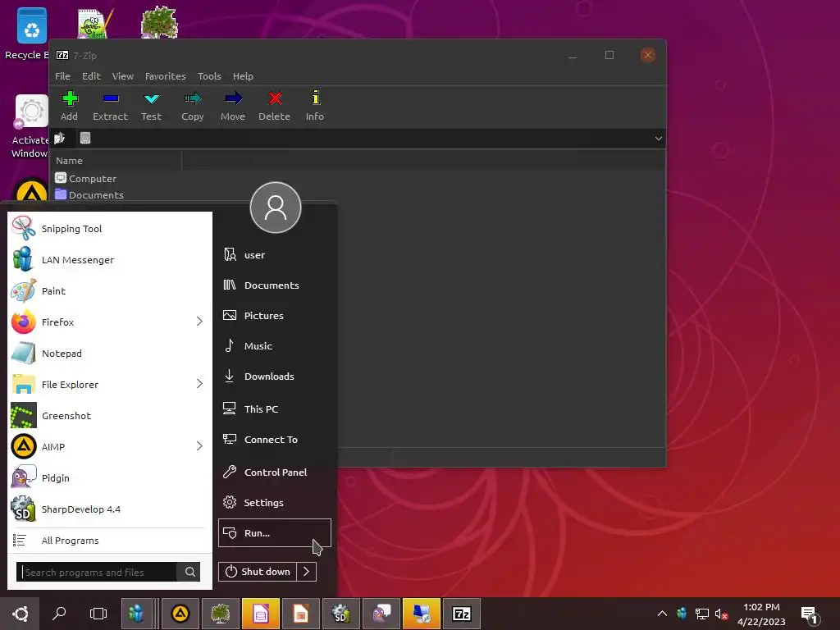Launch Snipping Tool from start menu
This screenshot has height=630, width=840.
click(x=110, y=229)
